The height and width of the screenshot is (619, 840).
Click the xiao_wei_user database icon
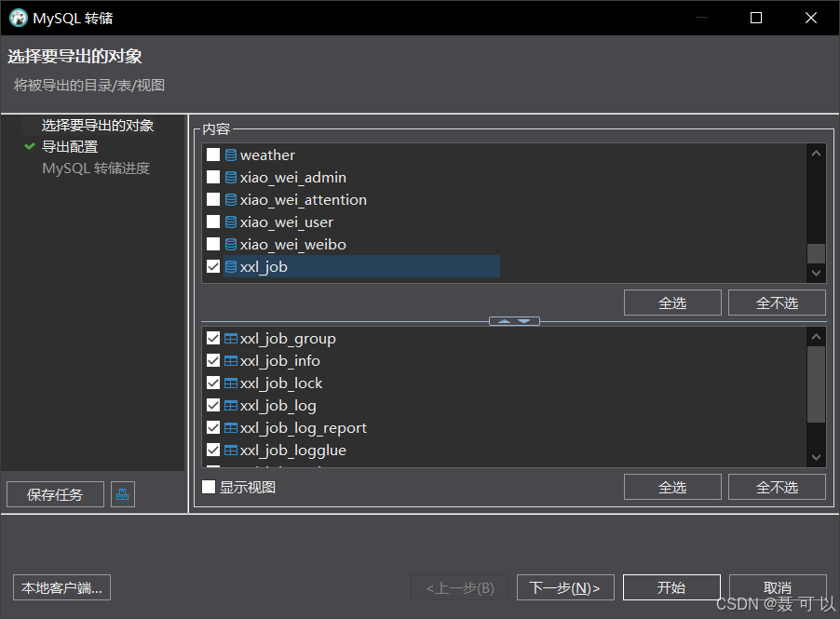[231, 222]
